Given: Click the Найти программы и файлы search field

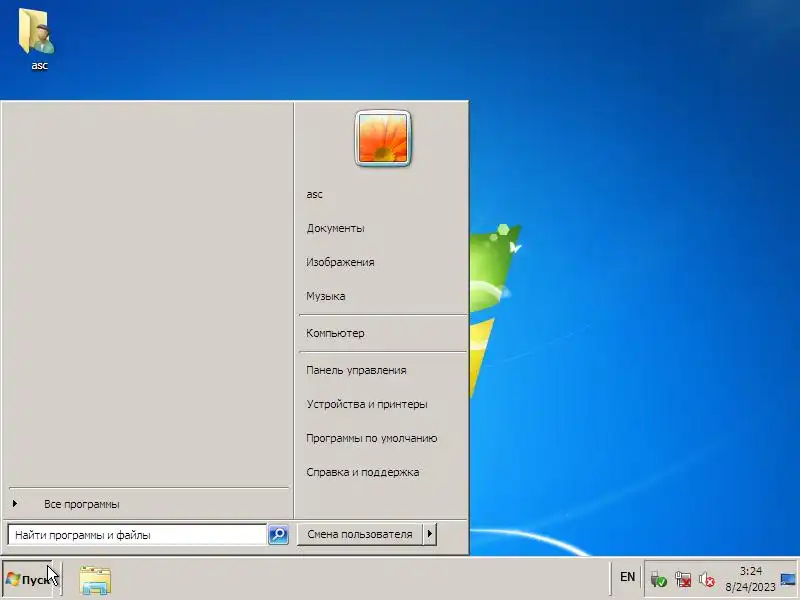Looking at the screenshot, I should pyautogui.click(x=137, y=535).
